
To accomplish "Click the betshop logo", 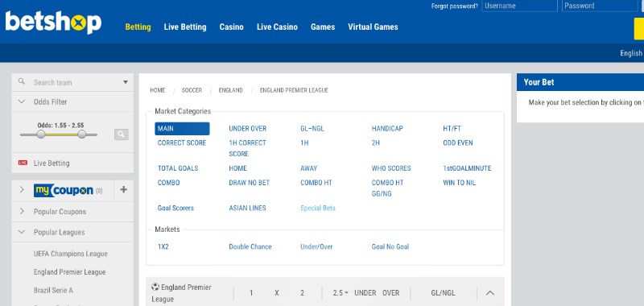I will [x=53, y=23].
